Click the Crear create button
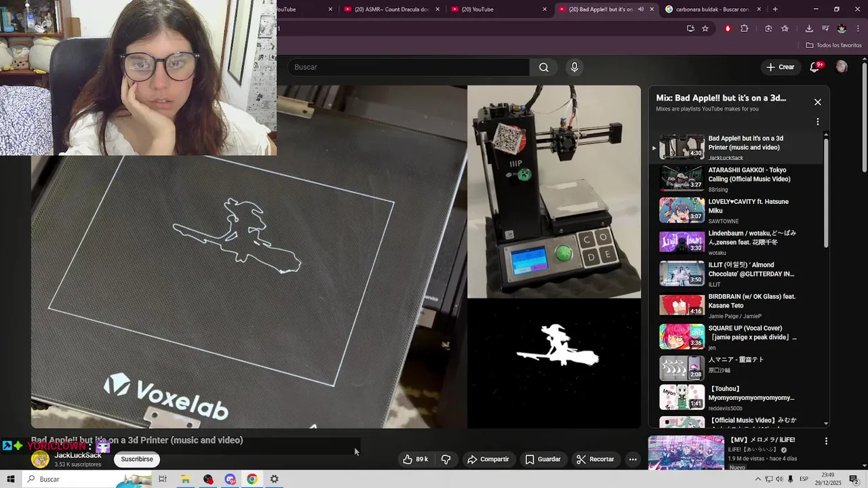Image resolution: width=868 pixels, height=488 pixels. pyautogui.click(x=780, y=67)
